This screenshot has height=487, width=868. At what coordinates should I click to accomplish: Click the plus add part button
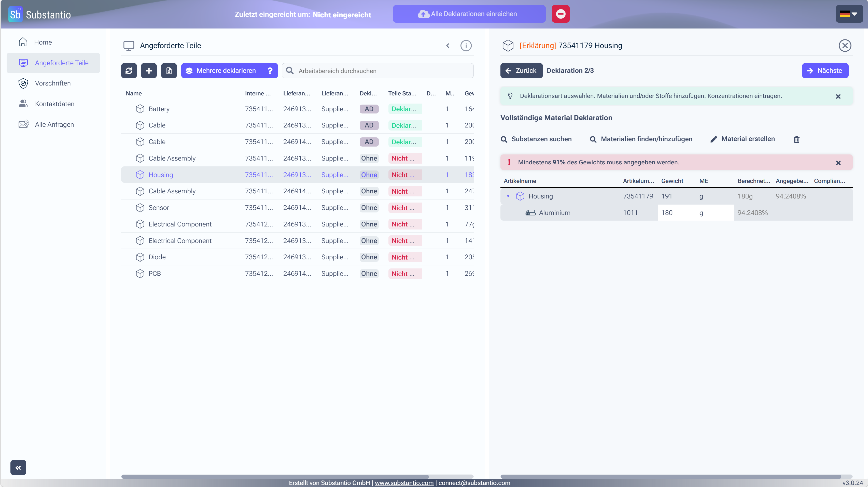pyautogui.click(x=149, y=71)
